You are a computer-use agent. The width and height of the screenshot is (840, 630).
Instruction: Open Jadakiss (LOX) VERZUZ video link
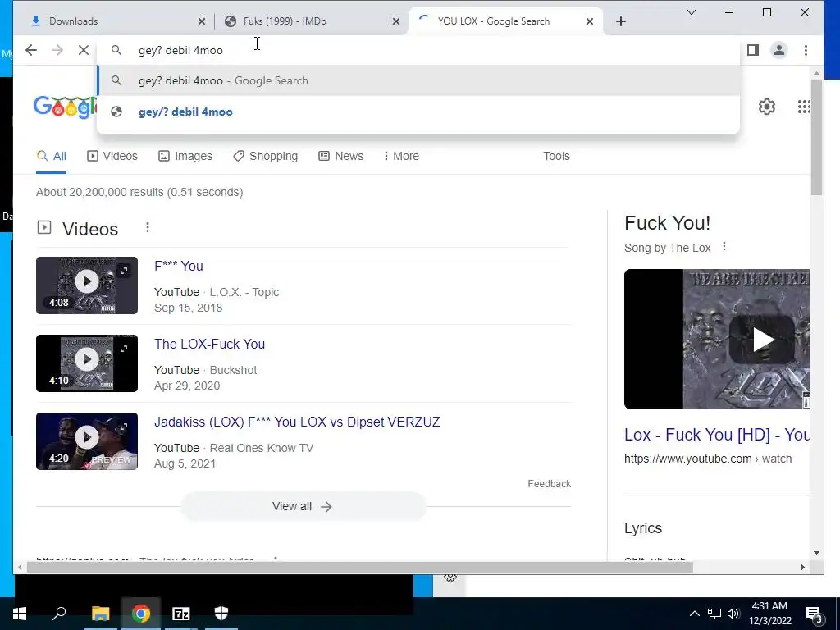click(297, 422)
